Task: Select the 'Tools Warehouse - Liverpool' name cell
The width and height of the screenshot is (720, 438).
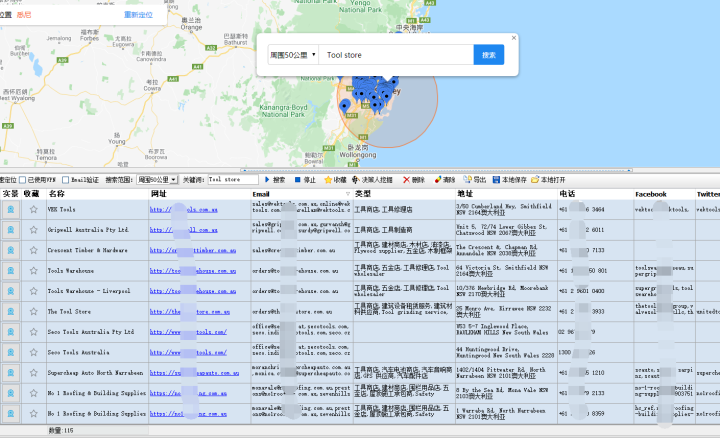Action: pyautogui.click(x=97, y=291)
